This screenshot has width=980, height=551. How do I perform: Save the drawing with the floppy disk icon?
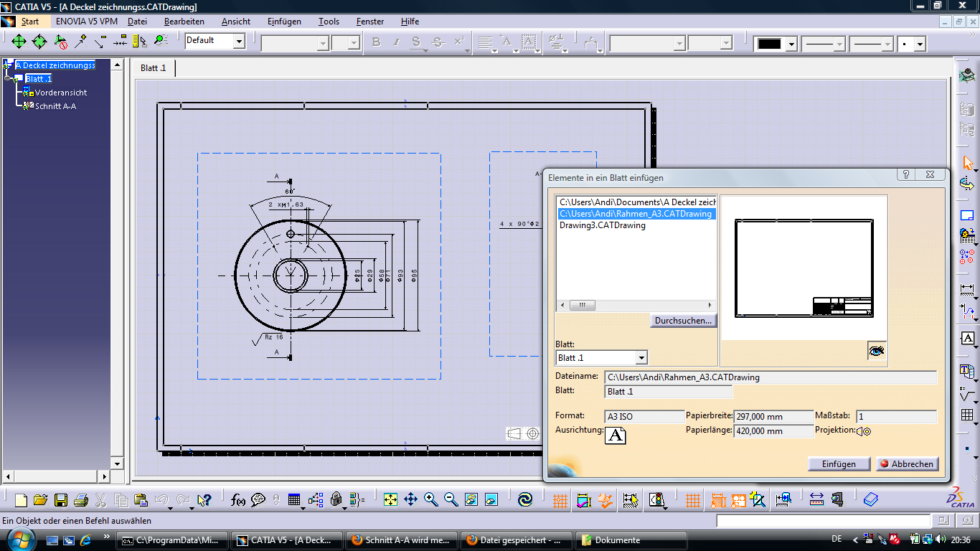click(x=61, y=500)
